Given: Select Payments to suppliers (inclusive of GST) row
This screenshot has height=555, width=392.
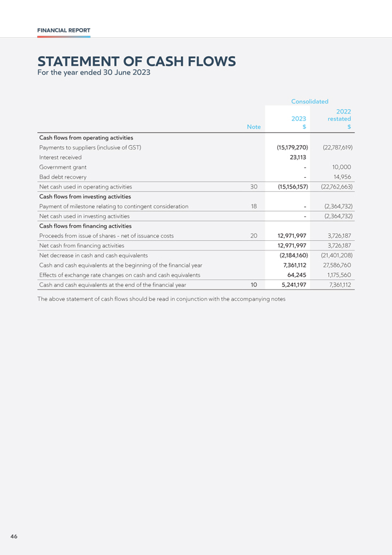Looking at the screenshot, I should point(196,147).
